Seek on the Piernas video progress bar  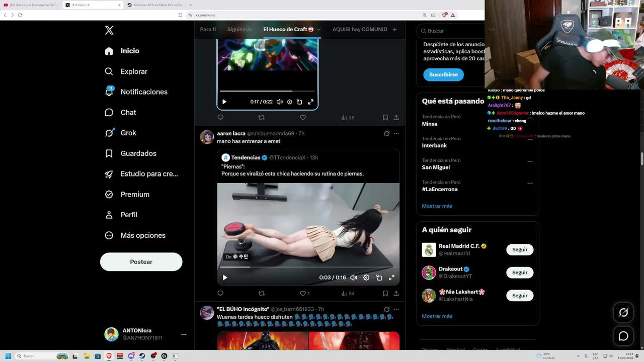(308, 267)
